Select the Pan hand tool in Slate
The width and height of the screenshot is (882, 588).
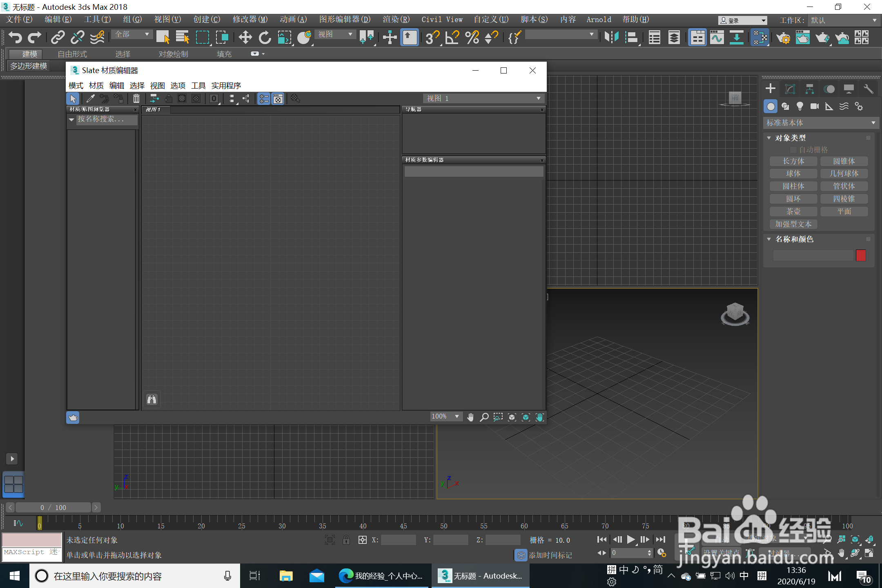pos(470,417)
